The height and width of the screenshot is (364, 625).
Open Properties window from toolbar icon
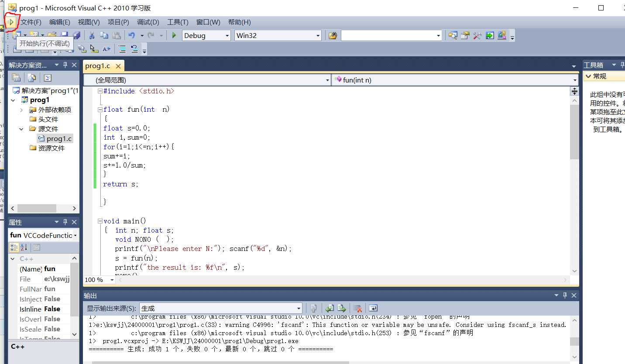pos(465,35)
